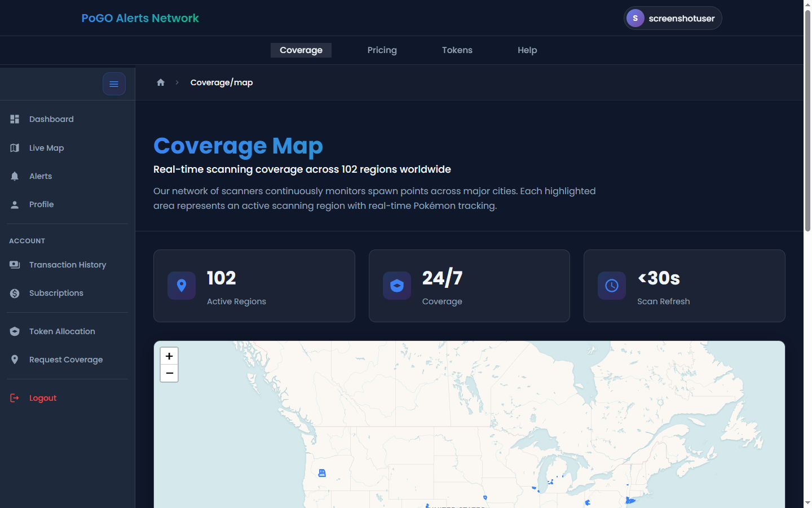Open Subscriptions page
Viewport: 812px width, 508px height.
click(x=68, y=293)
